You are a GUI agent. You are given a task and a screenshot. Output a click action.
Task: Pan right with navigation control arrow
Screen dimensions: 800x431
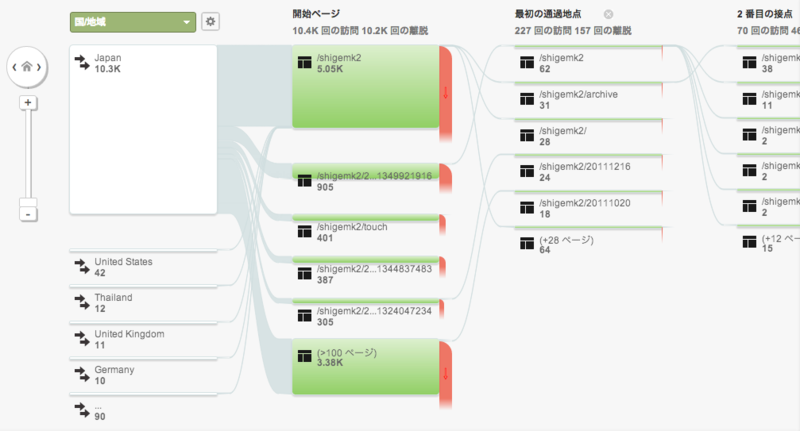pos(39,67)
